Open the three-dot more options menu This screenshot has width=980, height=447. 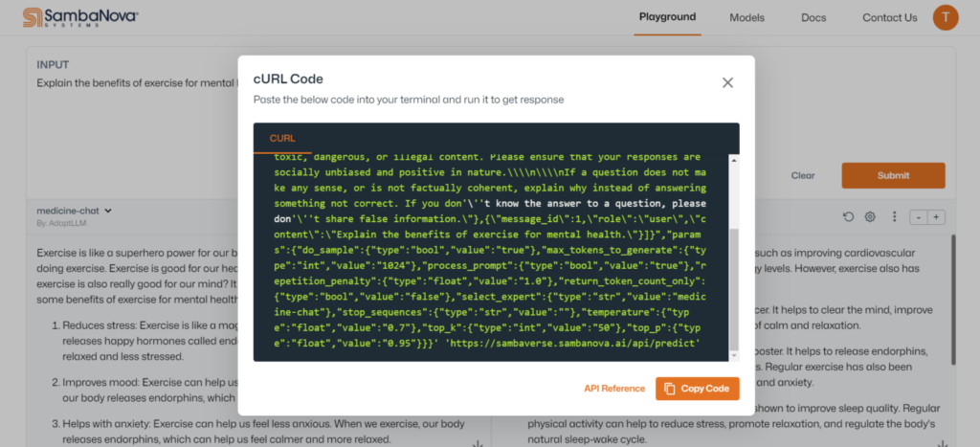click(x=894, y=217)
